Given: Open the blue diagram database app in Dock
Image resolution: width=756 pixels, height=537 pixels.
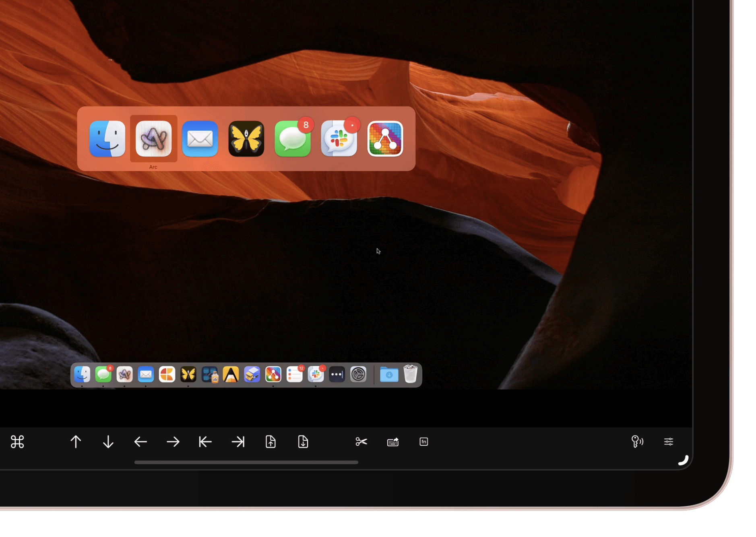Looking at the screenshot, I should point(210,374).
